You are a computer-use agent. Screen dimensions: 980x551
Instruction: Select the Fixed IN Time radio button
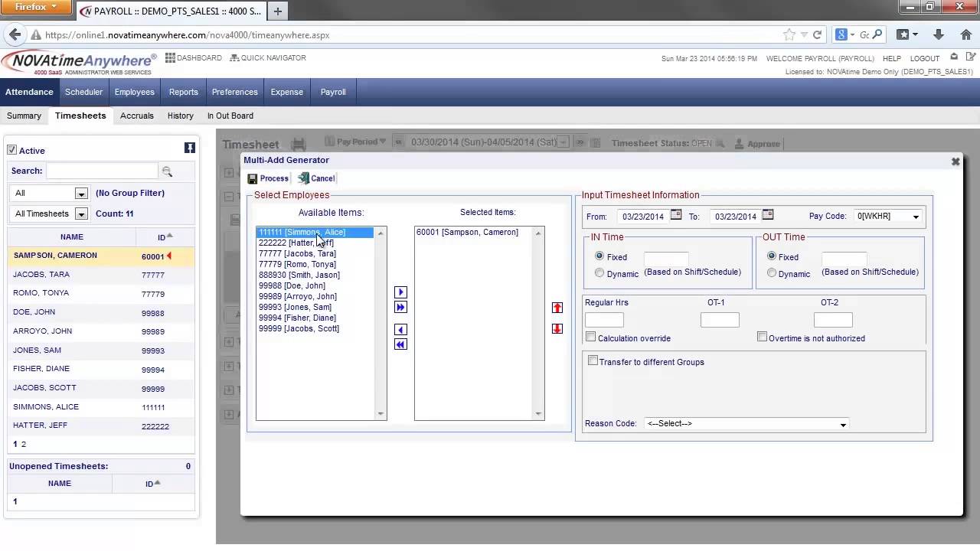pyautogui.click(x=599, y=256)
